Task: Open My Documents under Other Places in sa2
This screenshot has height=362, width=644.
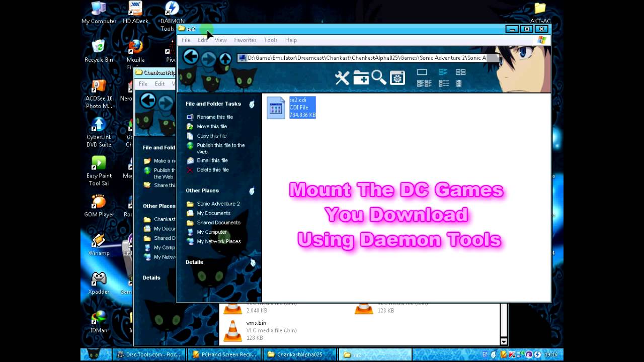Action: 214,213
